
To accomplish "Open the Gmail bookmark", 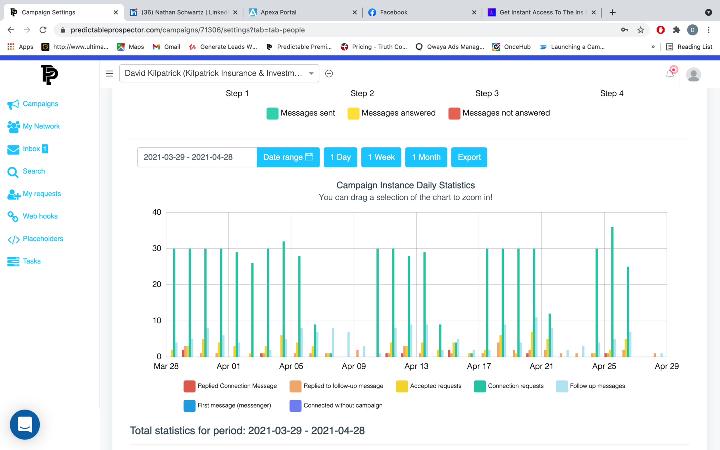I will point(166,46).
